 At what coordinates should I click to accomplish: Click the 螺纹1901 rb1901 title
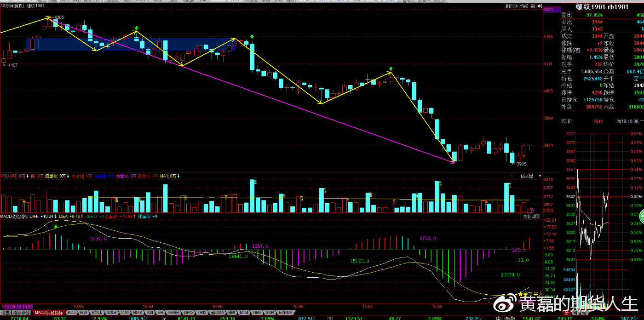coord(602,7)
